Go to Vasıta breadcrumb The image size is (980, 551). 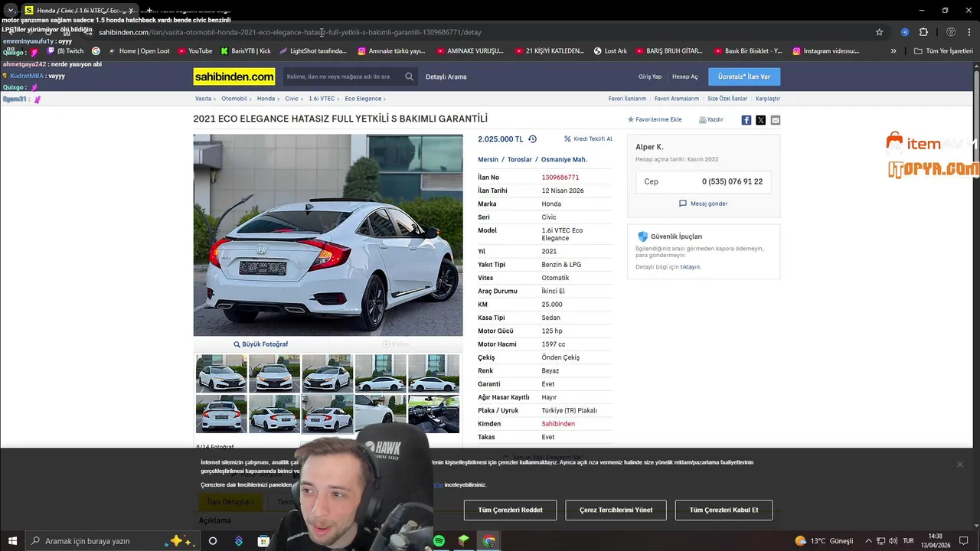pos(203,99)
